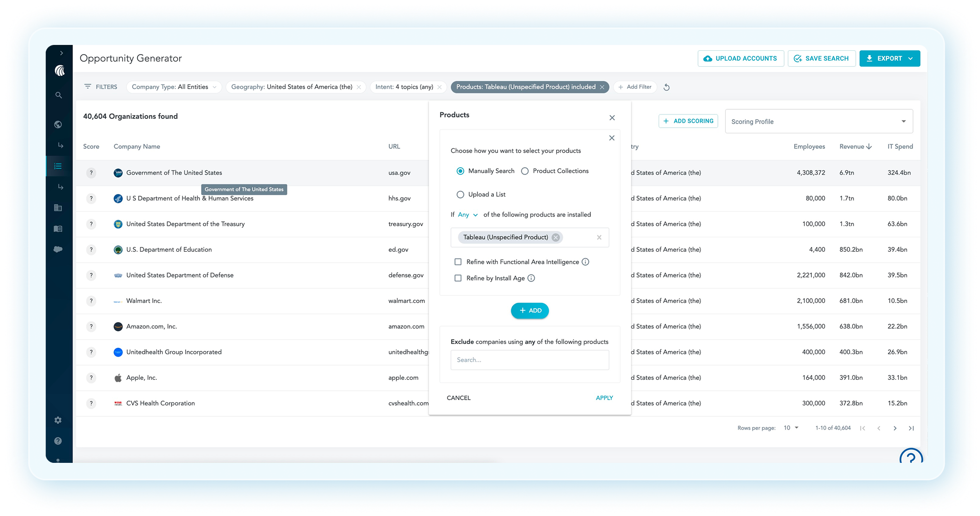Click the walmart.com URL cell
The image size is (980, 516).
point(406,301)
